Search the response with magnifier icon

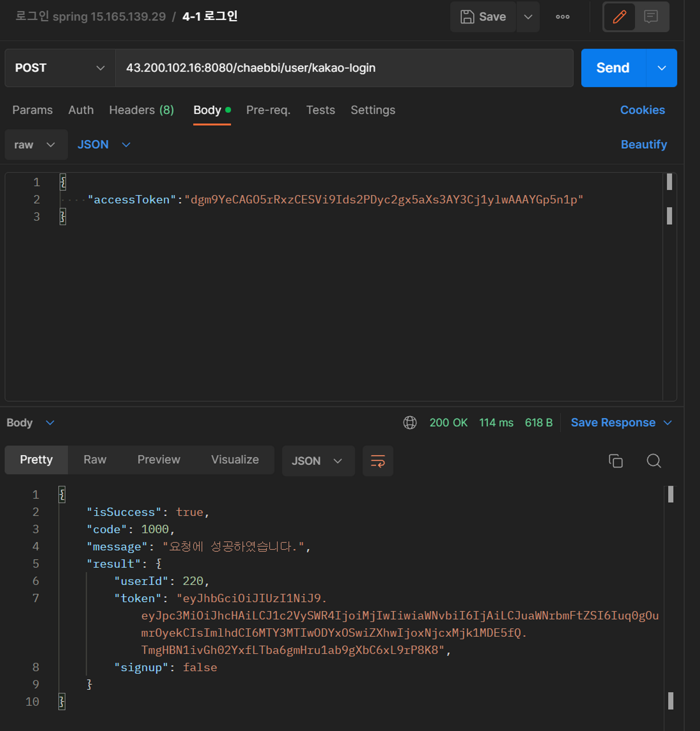[x=653, y=461]
